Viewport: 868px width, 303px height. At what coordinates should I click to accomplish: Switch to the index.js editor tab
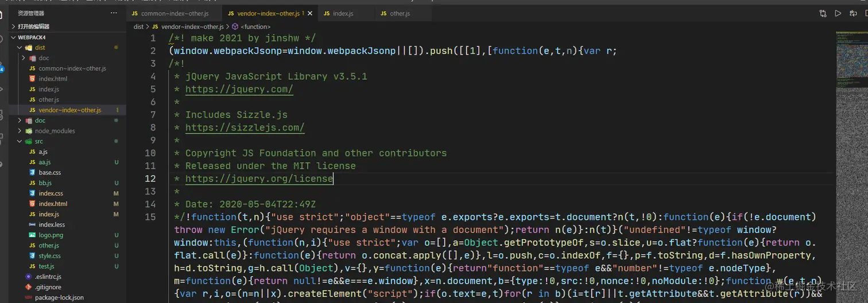pos(344,13)
